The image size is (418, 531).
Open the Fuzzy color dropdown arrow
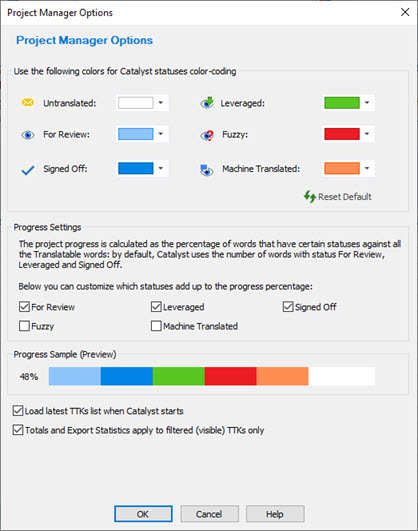click(367, 134)
